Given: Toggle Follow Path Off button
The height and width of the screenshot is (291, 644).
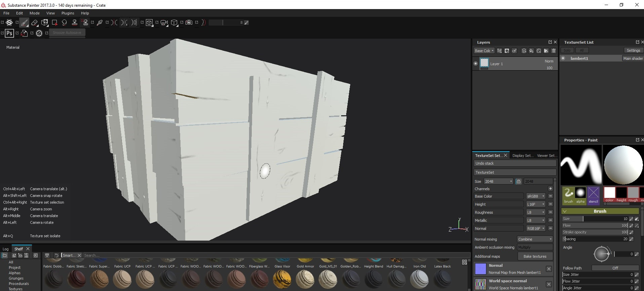Looking at the screenshot, I should (x=615, y=268).
